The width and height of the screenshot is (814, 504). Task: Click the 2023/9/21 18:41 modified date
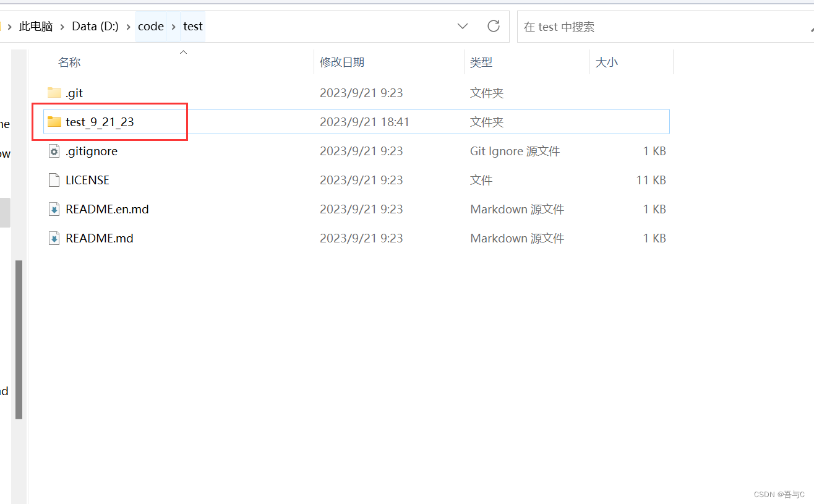pos(364,122)
